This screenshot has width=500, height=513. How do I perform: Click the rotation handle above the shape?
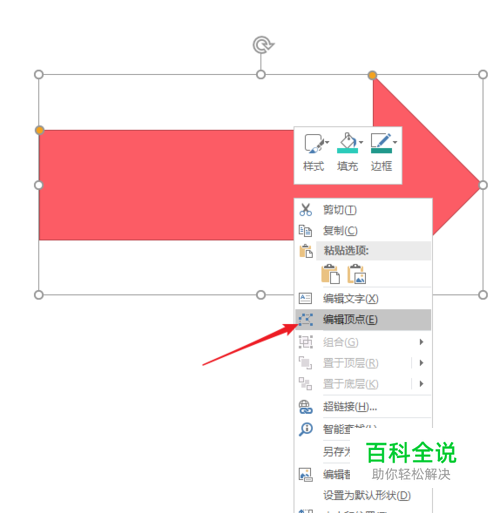point(263,45)
